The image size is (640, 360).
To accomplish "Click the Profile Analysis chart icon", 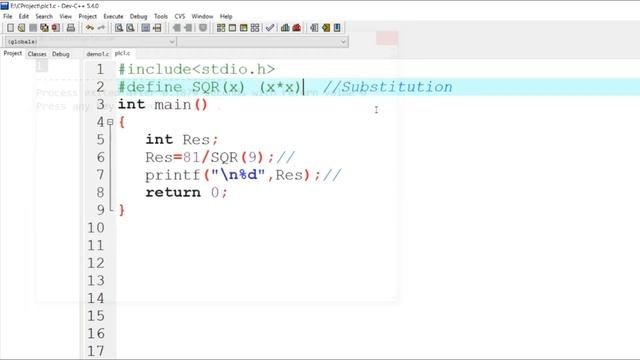I will (285, 28).
